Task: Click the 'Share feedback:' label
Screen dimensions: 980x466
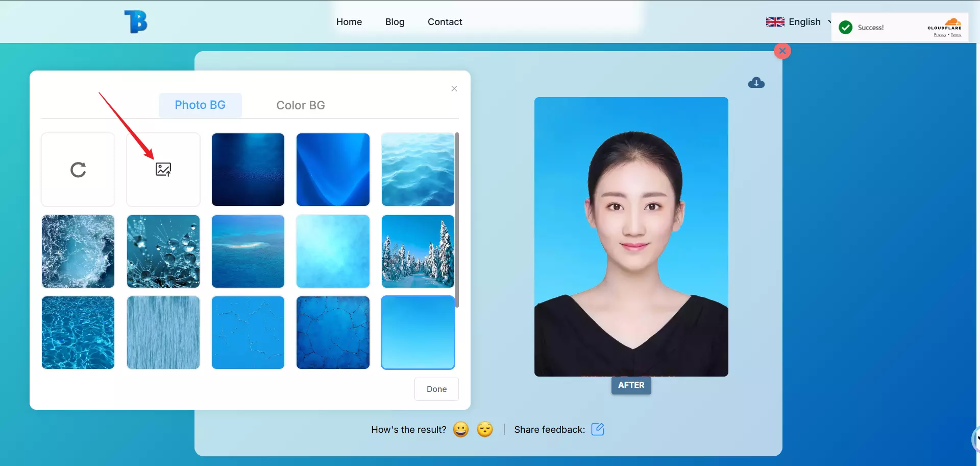Action: click(x=550, y=430)
